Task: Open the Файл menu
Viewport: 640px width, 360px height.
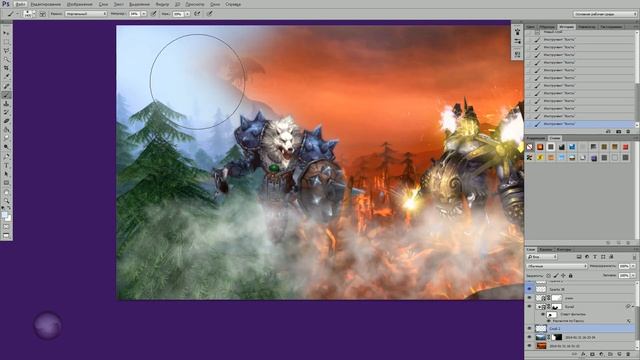Action: [20, 4]
